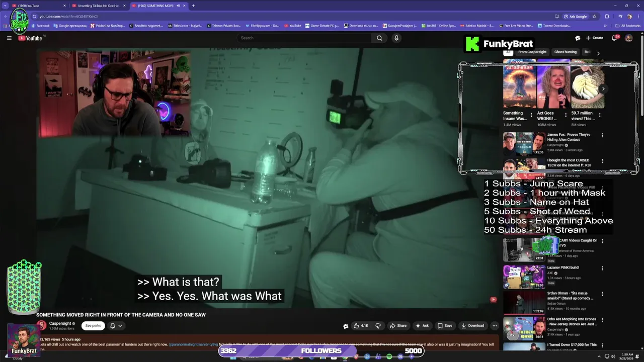Open the FileHippo.com bookmark
Image resolution: width=644 pixels, height=362 pixels.
(262, 26)
